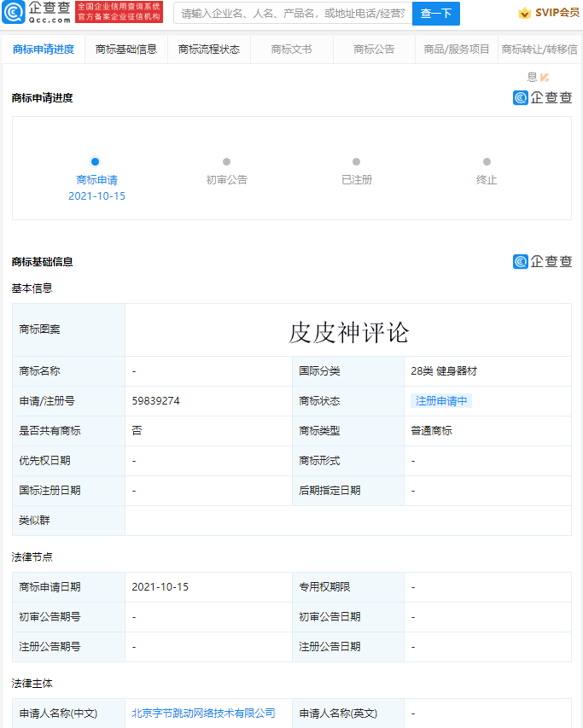Switch to 商品/服务项目 tab
The image size is (583, 728).
pos(457,50)
